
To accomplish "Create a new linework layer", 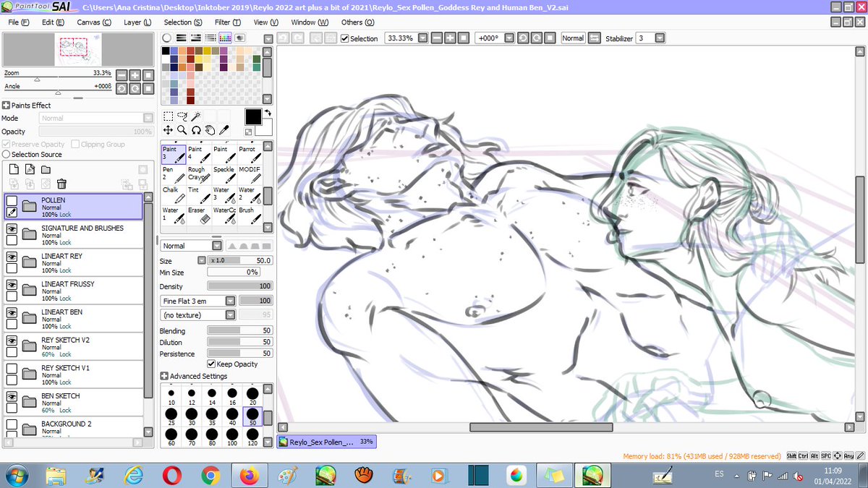I will tap(30, 168).
